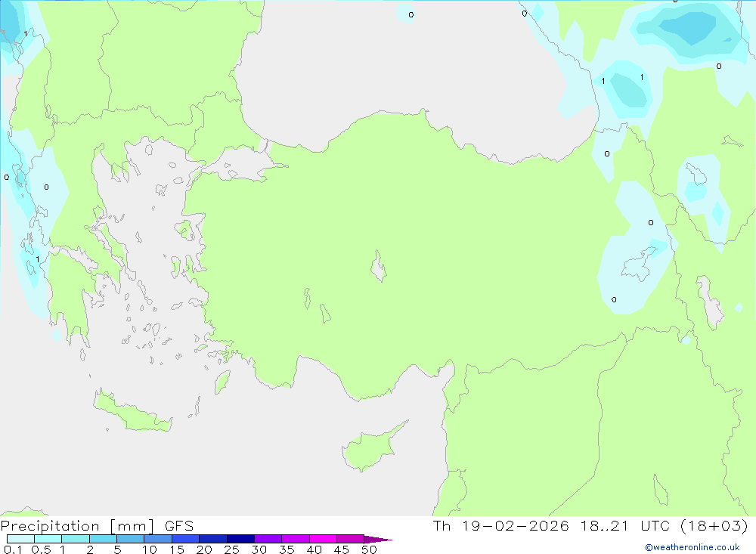The image size is (756, 554).
Task: Click the "40" legend scale value
Action: coord(314,549)
